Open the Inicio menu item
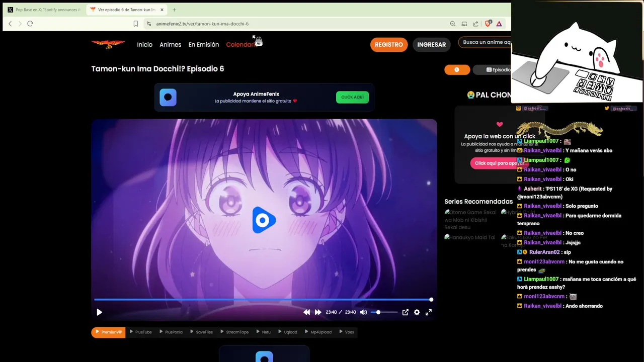644x362 pixels. tap(144, 45)
